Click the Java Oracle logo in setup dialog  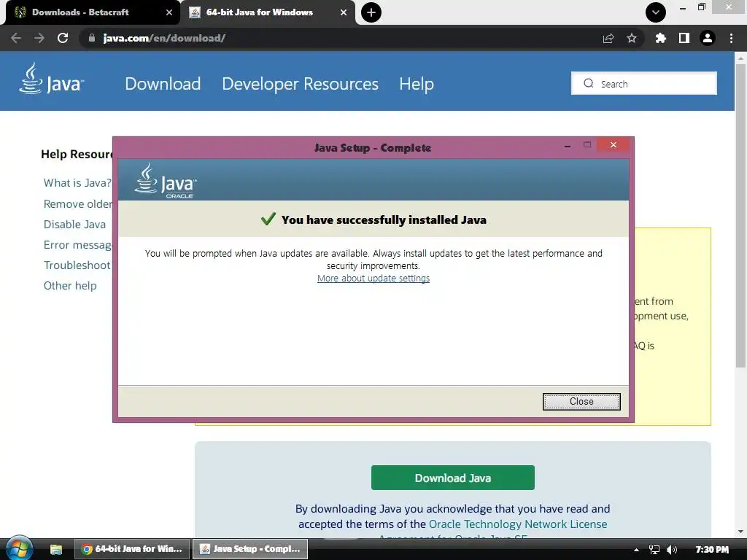(x=166, y=181)
